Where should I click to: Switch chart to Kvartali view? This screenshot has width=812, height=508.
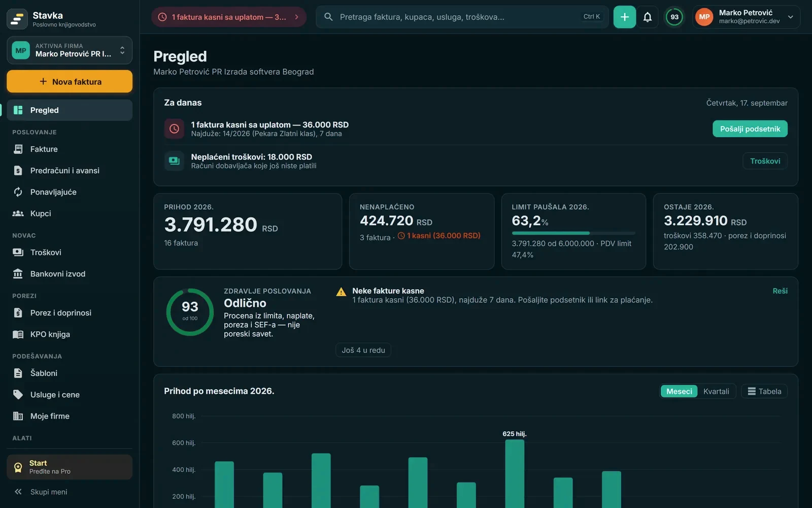click(716, 391)
